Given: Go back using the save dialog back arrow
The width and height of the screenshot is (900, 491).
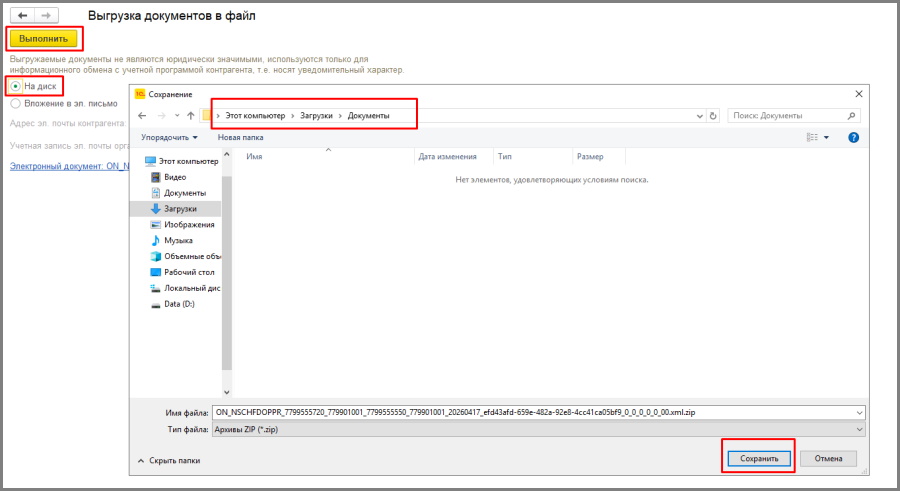Looking at the screenshot, I should [143, 116].
